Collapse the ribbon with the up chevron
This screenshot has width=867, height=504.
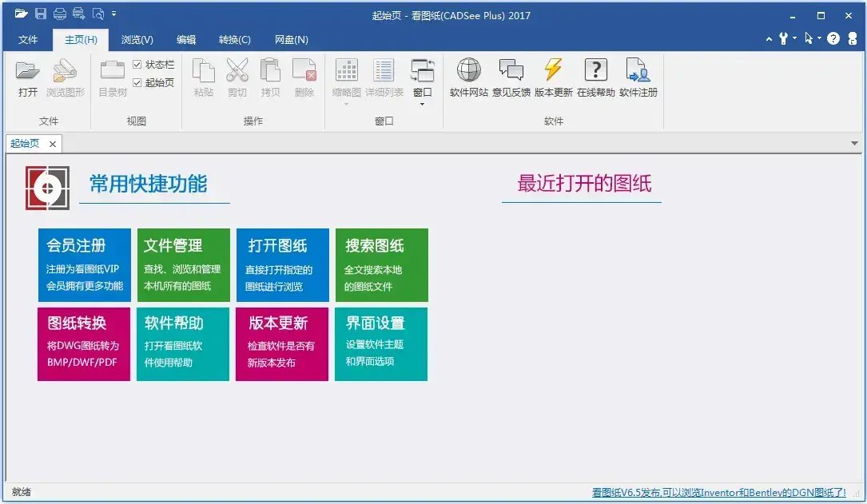pos(769,38)
